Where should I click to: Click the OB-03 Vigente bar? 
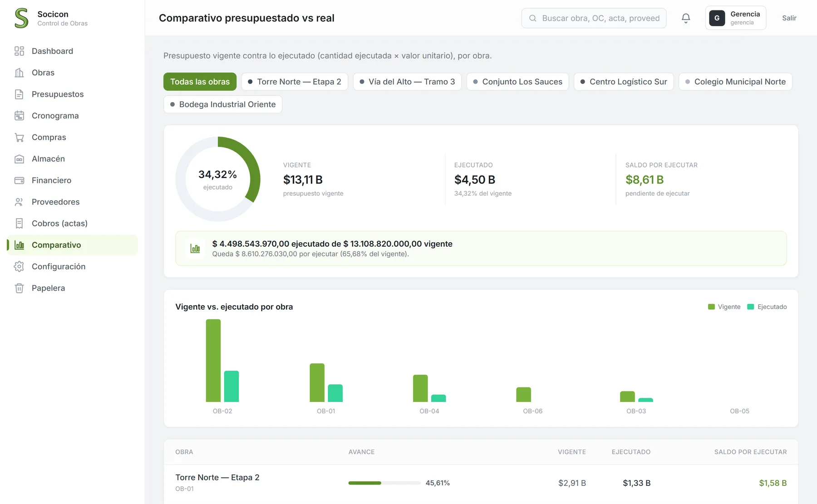tap(627, 396)
